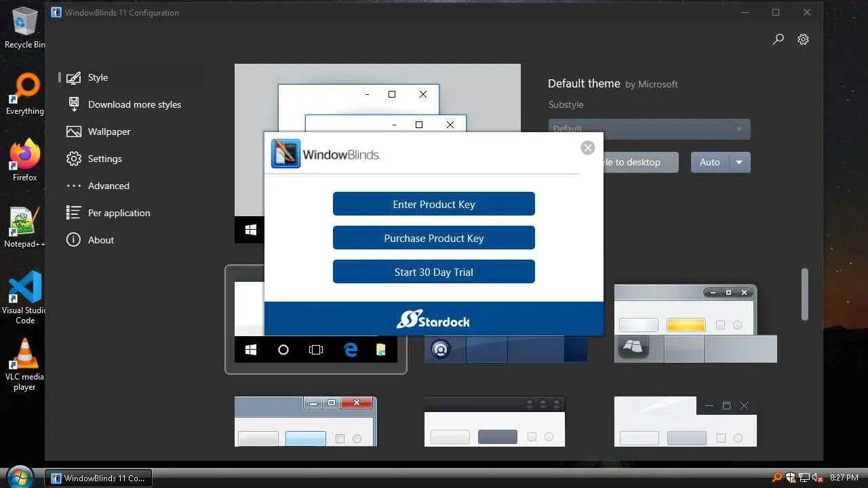
Task: Go to the Wallpaper section
Action: (x=108, y=131)
